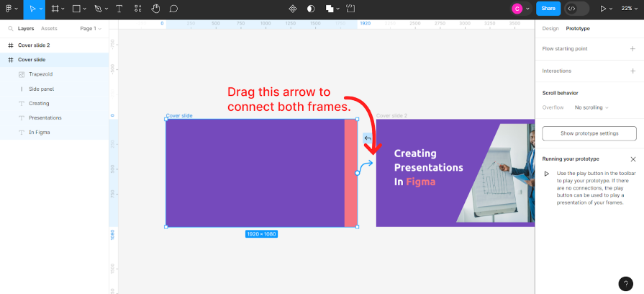Viewport: 644px width, 294px height.
Task: Switch to the Design tab
Action: tap(550, 29)
